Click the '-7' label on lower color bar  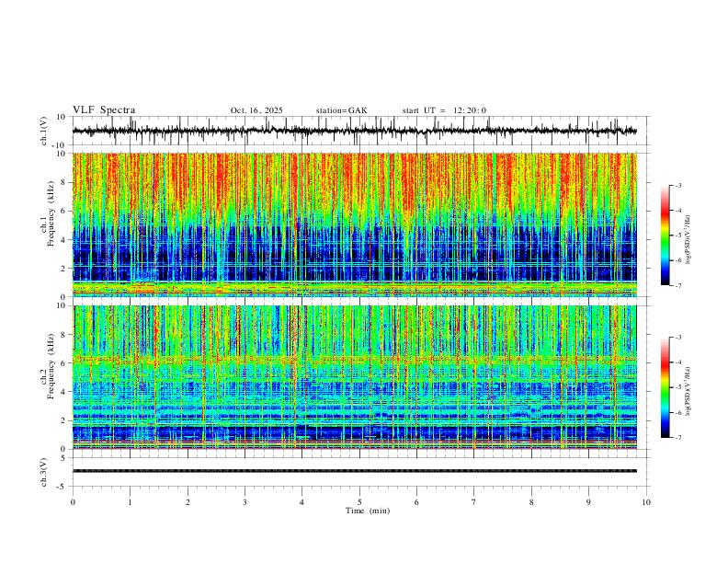(678, 438)
